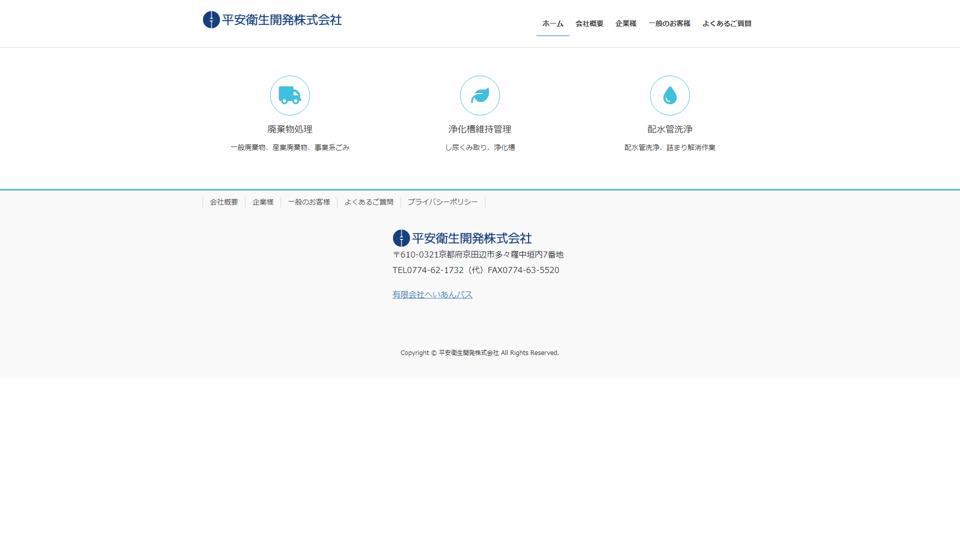Click the leaf icon for septic tank maintenance
The height and width of the screenshot is (540, 960).
pyautogui.click(x=480, y=96)
